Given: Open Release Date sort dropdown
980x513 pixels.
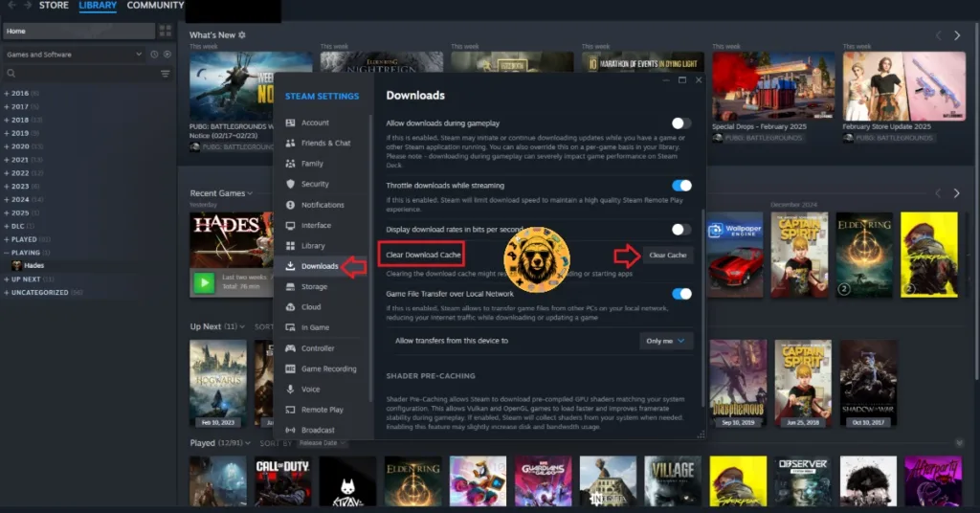Looking at the screenshot, I should coord(322,443).
